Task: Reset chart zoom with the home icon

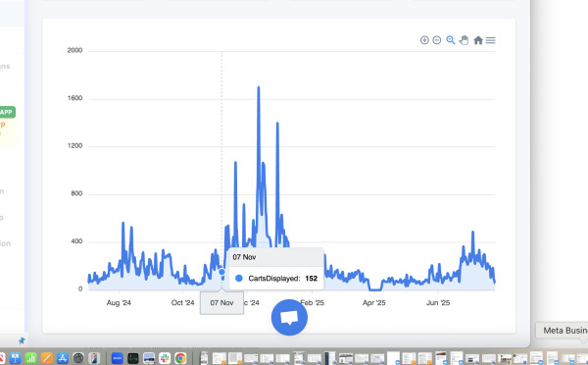Action: (478, 40)
